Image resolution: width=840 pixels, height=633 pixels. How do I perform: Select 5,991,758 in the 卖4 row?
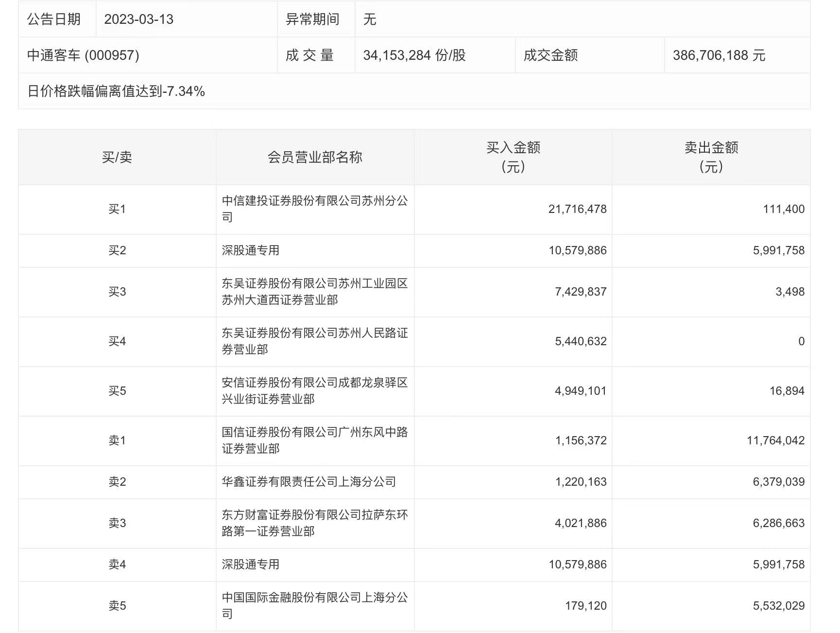[779, 564]
